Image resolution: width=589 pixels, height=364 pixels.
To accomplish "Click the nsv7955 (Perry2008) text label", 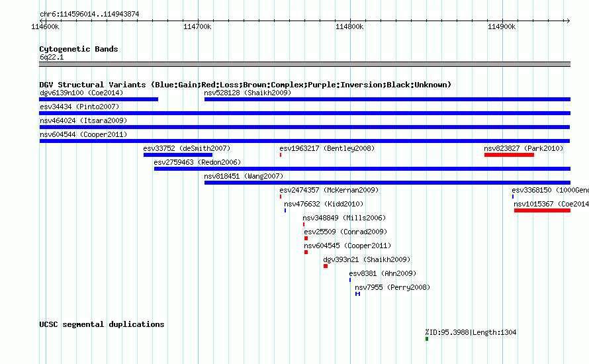I will [392, 287].
